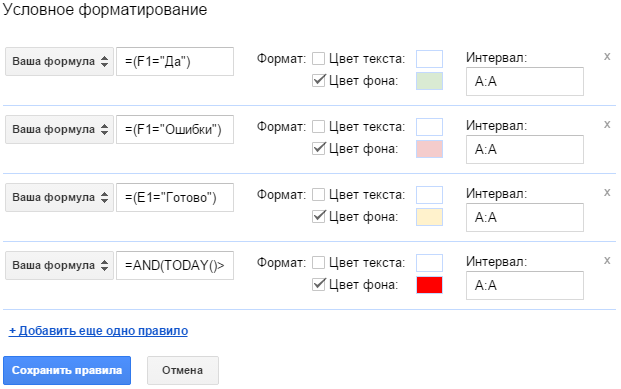This screenshot has height=389, width=621.
Task: Click the "Интервал" range field of the first rule
Action: click(525, 82)
